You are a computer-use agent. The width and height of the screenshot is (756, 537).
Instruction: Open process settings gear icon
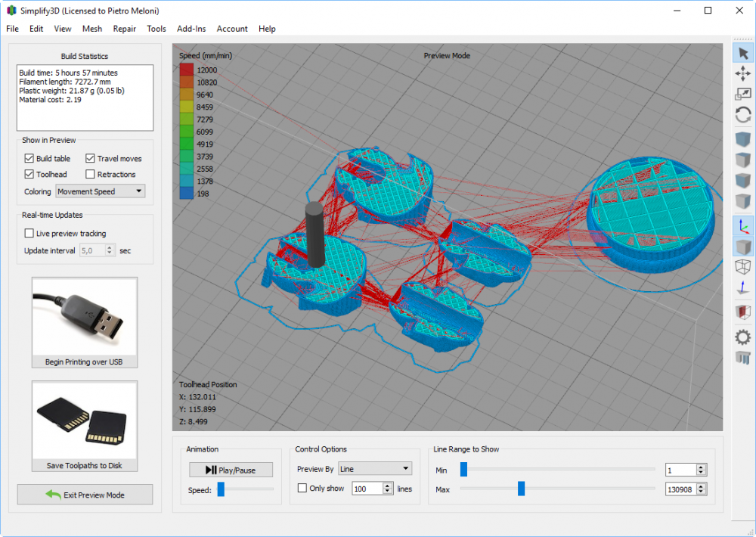[x=743, y=337]
